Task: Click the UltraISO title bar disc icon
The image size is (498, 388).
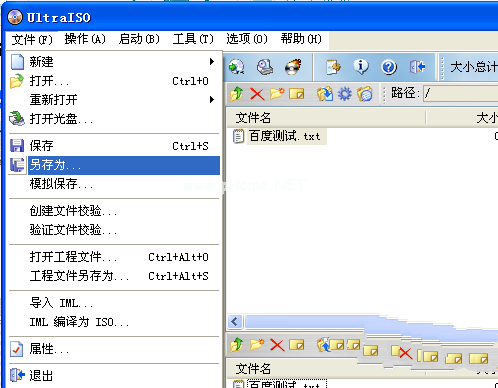Action: click(15, 17)
